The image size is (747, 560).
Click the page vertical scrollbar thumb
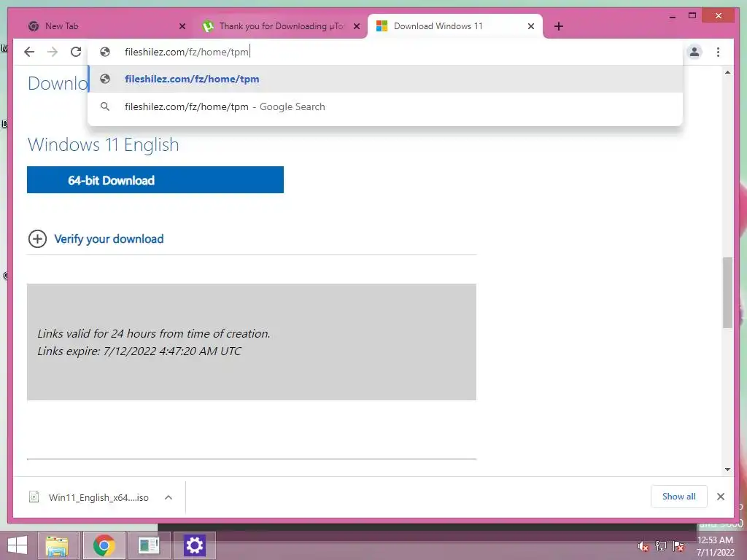point(727,292)
